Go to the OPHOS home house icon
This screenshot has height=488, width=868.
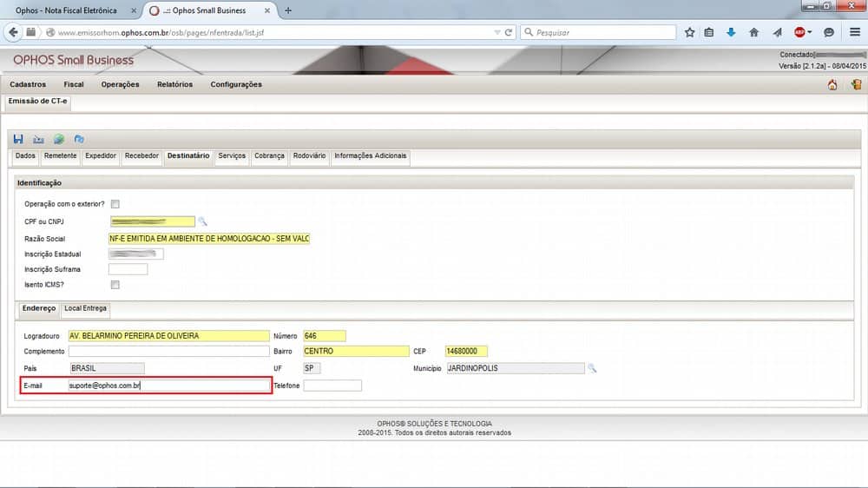point(832,85)
